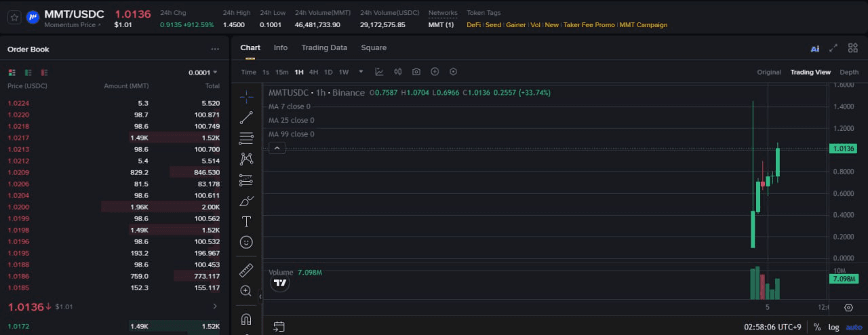Click the MMT Campaign tag
Image resolution: width=868 pixels, height=335 pixels.
click(x=644, y=24)
